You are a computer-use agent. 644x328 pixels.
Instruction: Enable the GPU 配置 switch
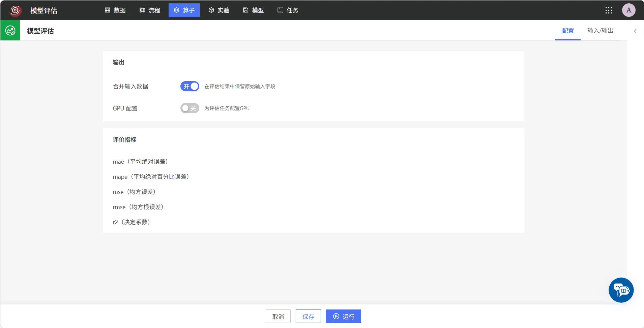[190, 108]
